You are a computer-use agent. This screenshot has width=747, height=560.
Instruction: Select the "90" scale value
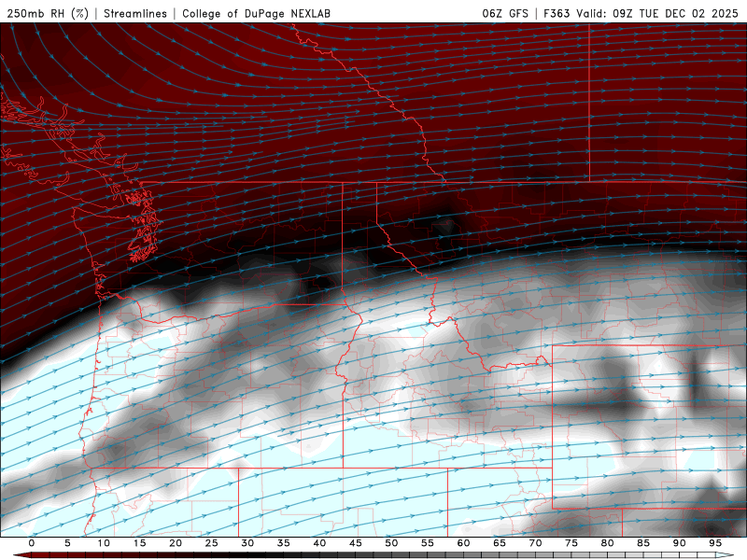[x=679, y=543]
